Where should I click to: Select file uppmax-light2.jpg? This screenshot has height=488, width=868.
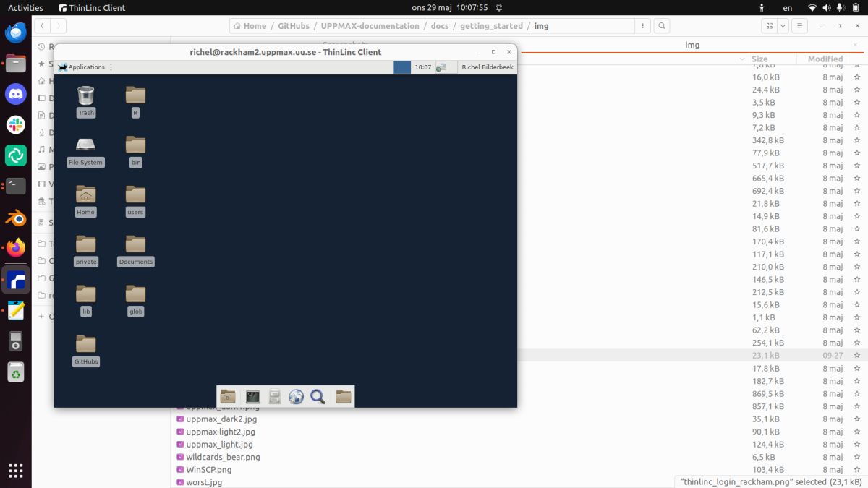pos(221,432)
